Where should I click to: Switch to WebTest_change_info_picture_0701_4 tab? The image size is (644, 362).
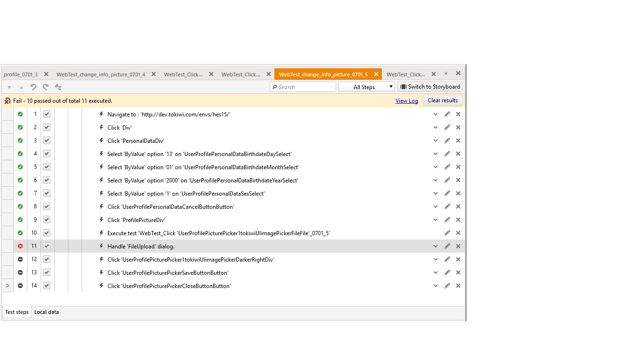101,74
